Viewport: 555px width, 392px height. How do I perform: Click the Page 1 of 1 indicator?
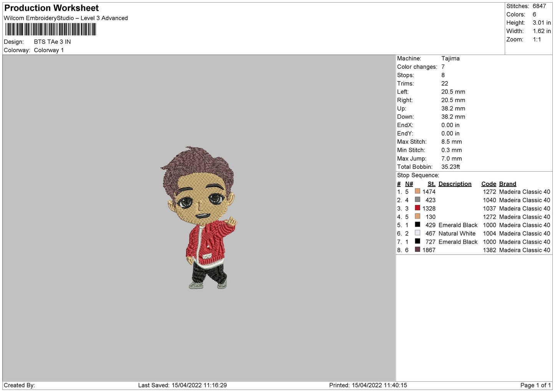(535, 385)
